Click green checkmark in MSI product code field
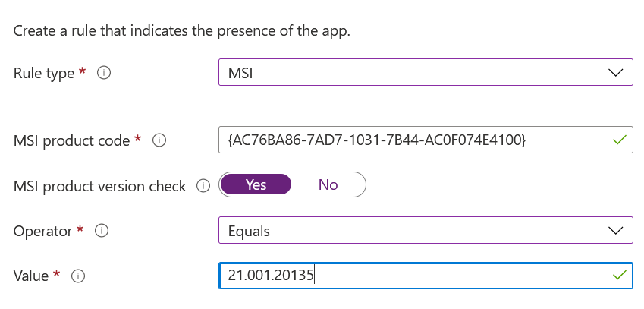The height and width of the screenshot is (309, 644). point(620,140)
